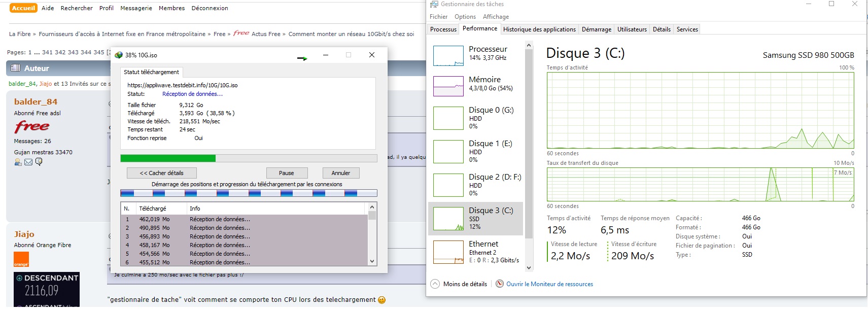
Task: Select the Ethernet performance graph thumbnail
Action: 448,252
